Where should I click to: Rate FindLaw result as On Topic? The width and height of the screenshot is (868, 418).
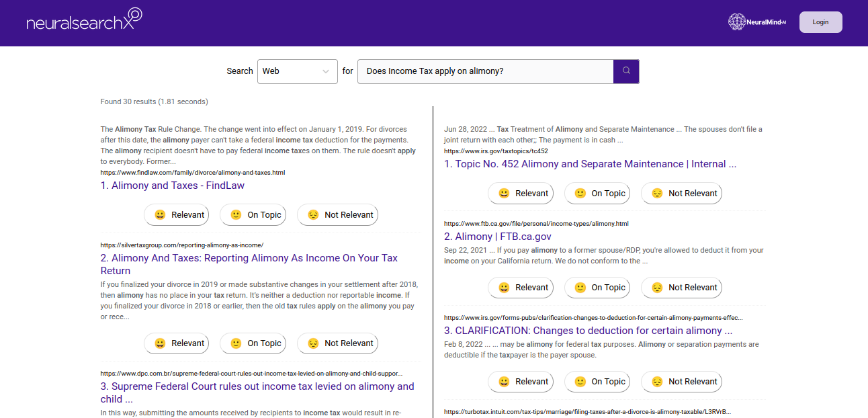[255, 215]
